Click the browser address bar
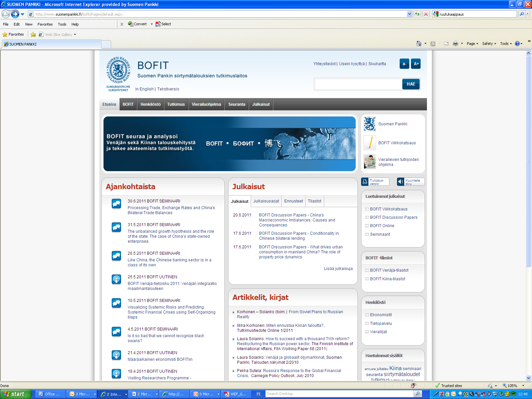The width and height of the screenshot is (532, 399). (x=217, y=14)
